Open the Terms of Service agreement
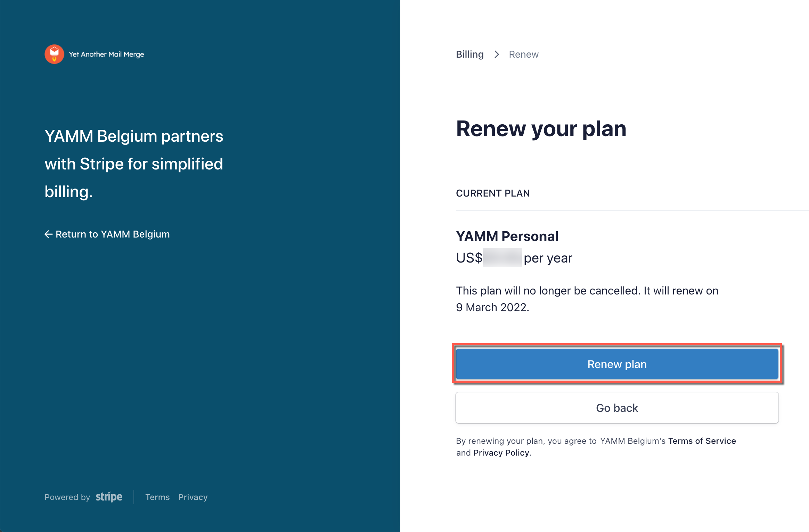This screenshot has width=809, height=532. pos(702,441)
